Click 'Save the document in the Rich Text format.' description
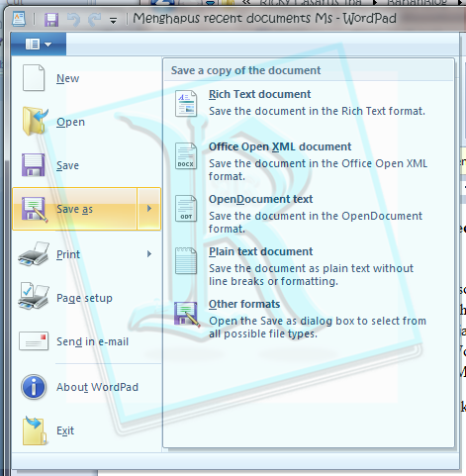 pyautogui.click(x=317, y=111)
